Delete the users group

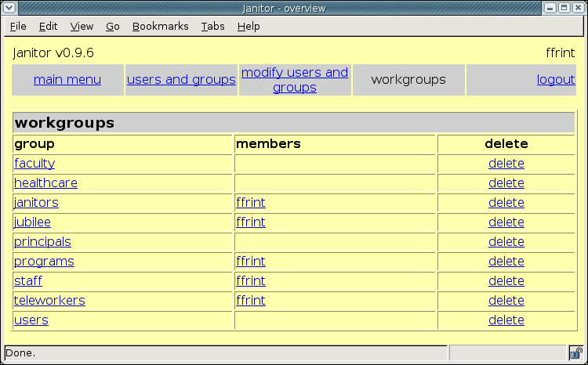pyautogui.click(x=506, y=320)
